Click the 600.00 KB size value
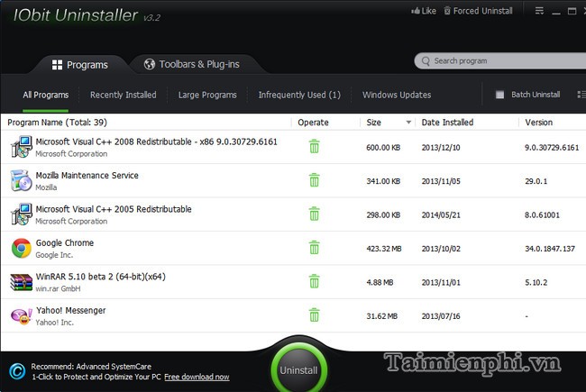The image size is (586, 392). [x=383, y=148]
